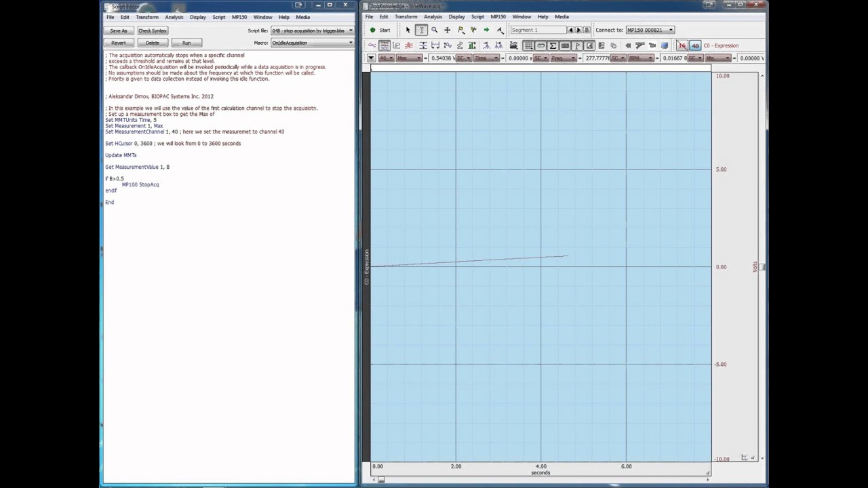Open the 'Freq' measurement type dropdown
The height and width of the screenshot is (488, 868).
click(x=564, y=58)
